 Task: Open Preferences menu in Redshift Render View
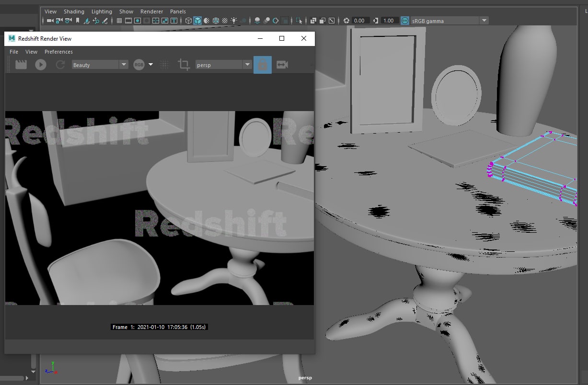click(x=58, y=52)
